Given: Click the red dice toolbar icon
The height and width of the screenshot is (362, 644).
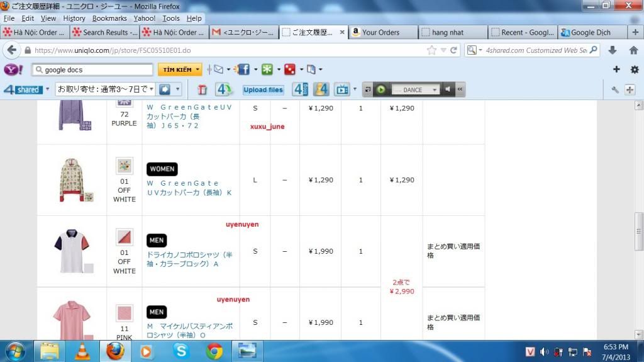Looking at the screenshot, I should 290,69.
